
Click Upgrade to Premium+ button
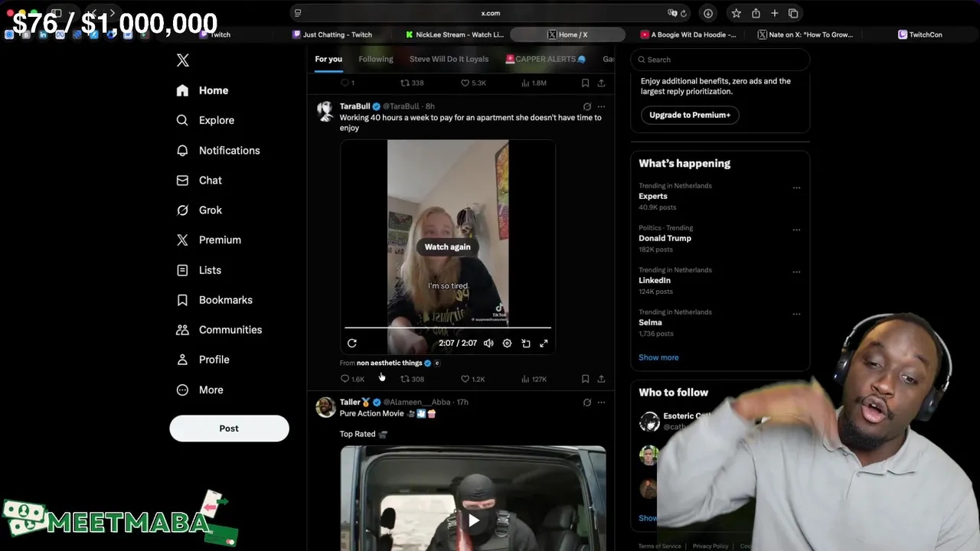(690, 115)
